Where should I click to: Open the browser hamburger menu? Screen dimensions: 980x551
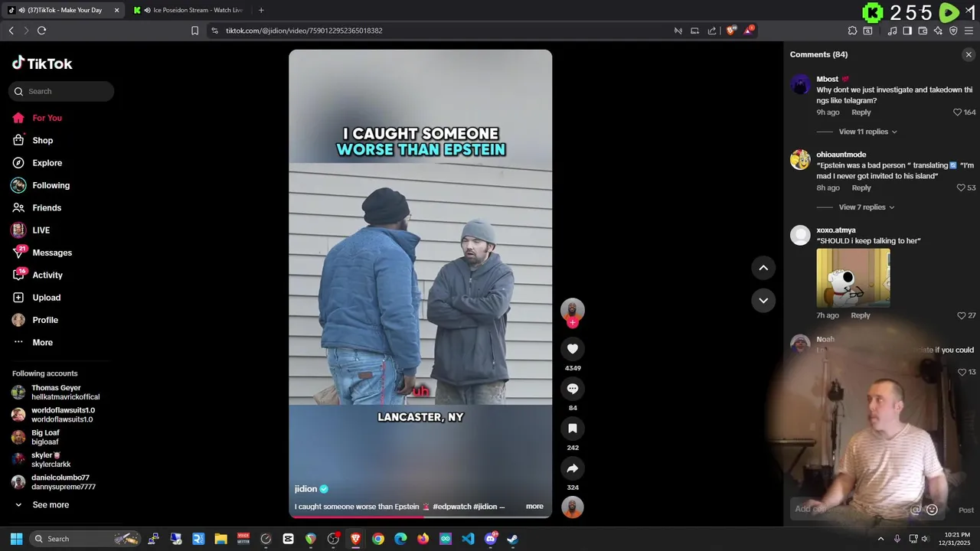(x=969, y=31)
